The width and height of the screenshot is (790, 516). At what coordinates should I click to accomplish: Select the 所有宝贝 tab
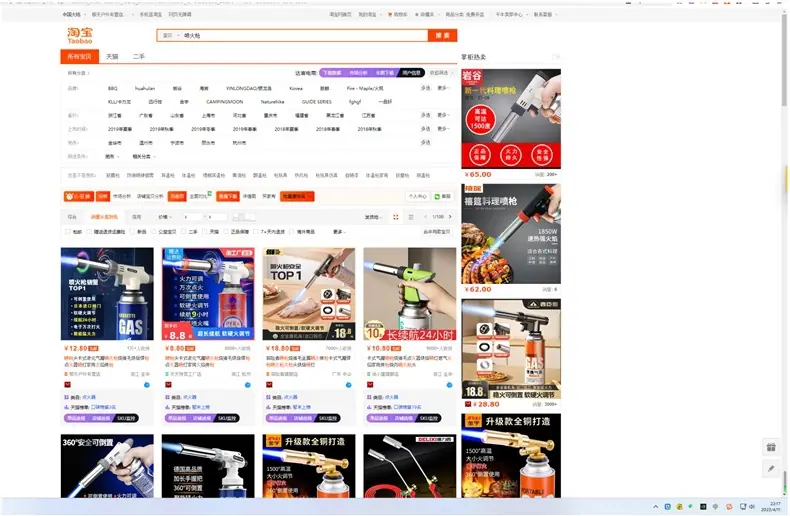[80, 56]
